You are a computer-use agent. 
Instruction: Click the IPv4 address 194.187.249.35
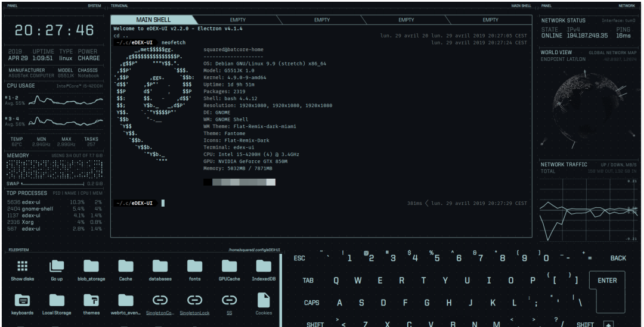pyautogui.click(x=587, y=36)
